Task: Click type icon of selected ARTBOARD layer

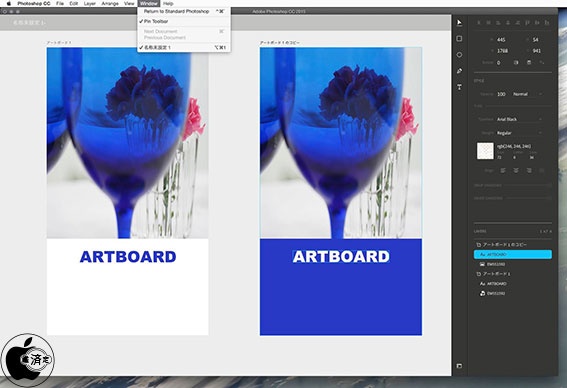Action: point(482,255)
